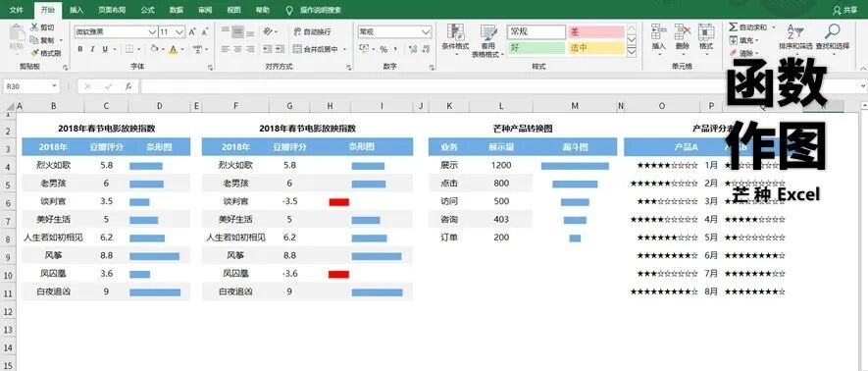Apply the Bad (差) cell style

click(595, 32)
